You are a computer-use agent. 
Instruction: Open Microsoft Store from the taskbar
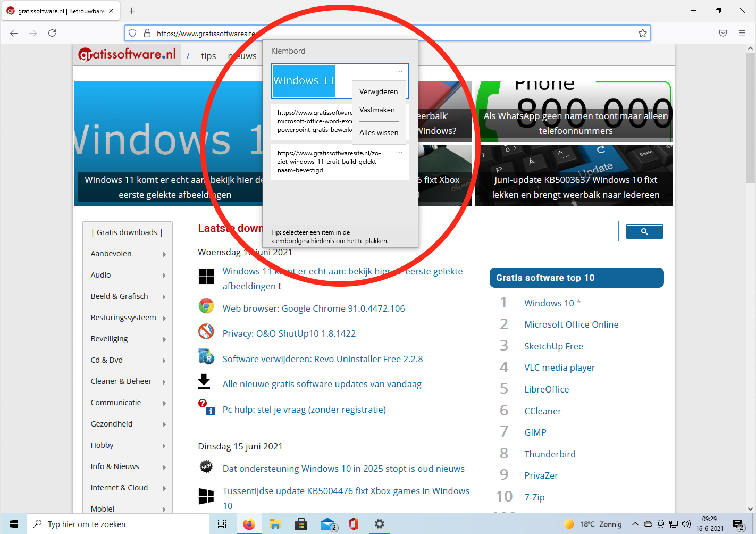pos(301,524)
